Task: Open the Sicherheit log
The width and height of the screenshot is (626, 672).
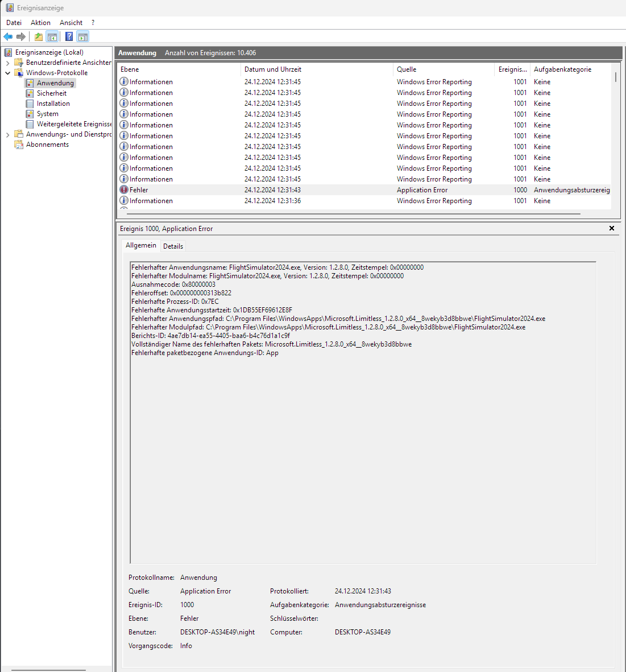Action: coord(51,93)
